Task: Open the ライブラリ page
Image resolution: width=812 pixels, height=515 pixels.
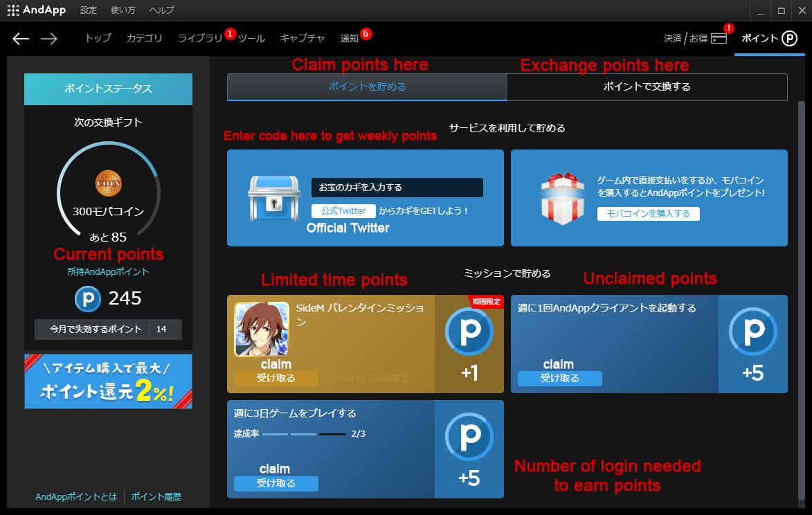Action: click(200, 38)
